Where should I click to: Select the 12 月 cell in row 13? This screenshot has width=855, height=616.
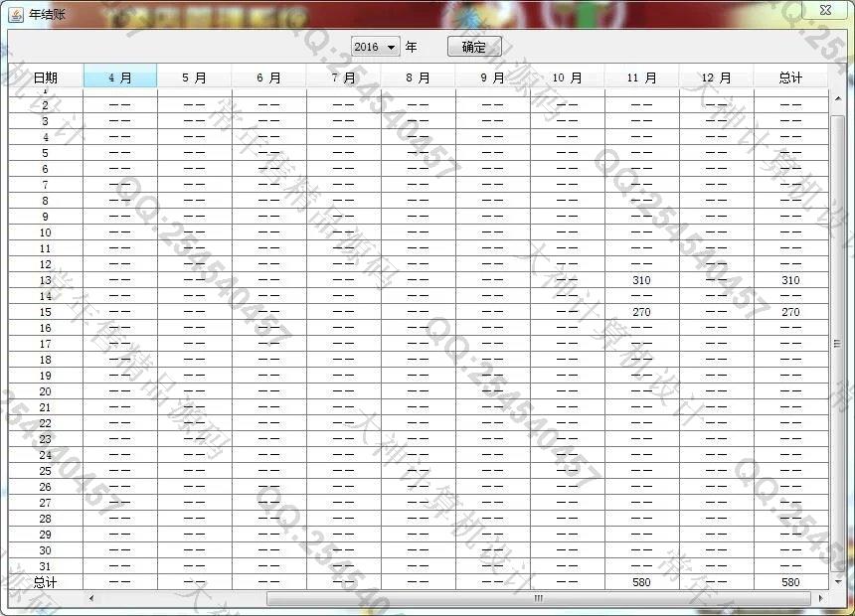click(x=717, y=280)
